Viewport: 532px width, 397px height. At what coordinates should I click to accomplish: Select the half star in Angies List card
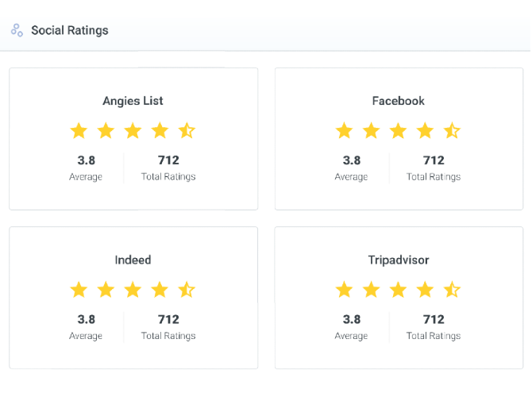pyautogui.click(x=187, y=131)
